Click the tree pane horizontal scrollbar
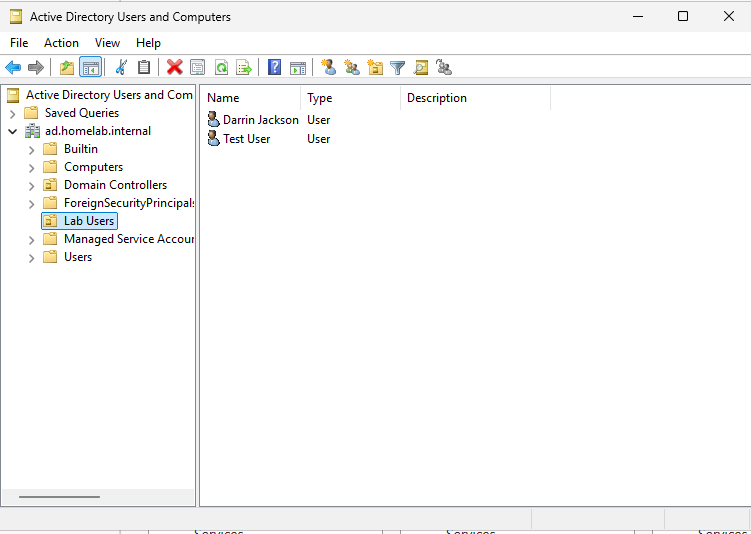 tap(59, 497)
